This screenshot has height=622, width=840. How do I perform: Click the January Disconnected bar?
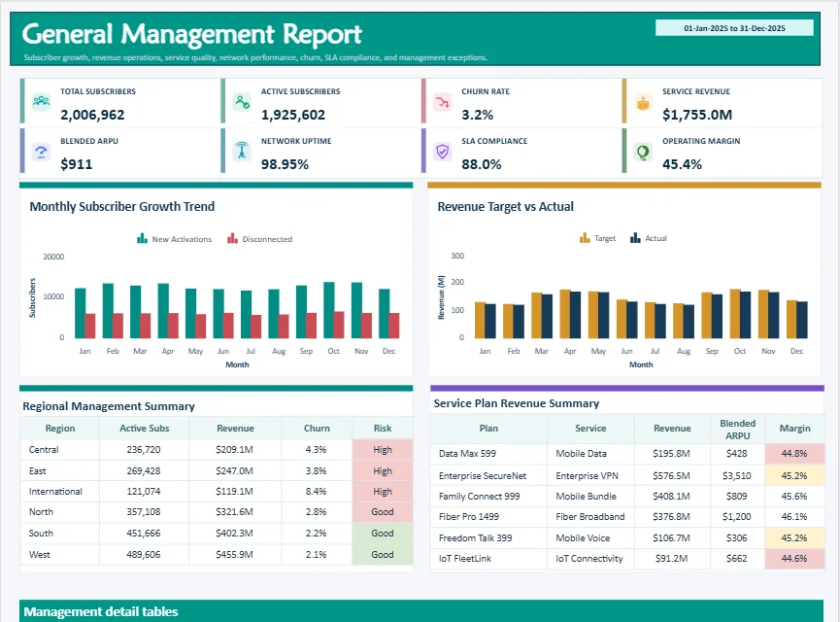click(90, 326)
